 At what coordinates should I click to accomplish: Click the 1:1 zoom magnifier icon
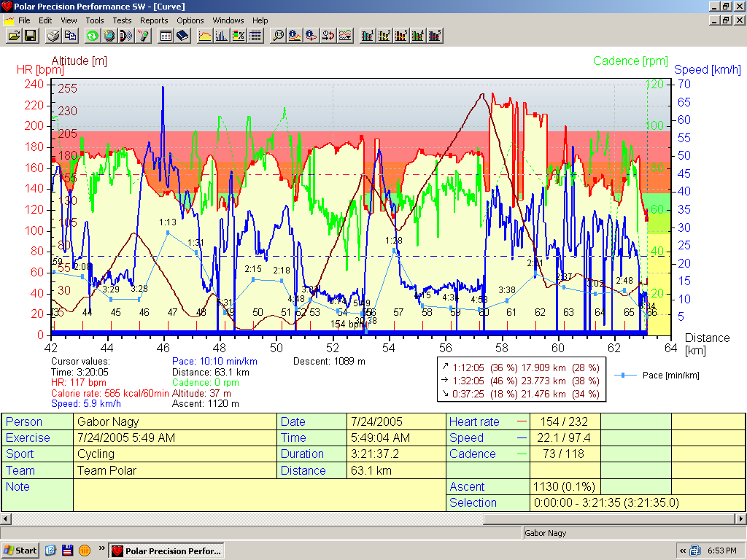[x=278, y=36]
